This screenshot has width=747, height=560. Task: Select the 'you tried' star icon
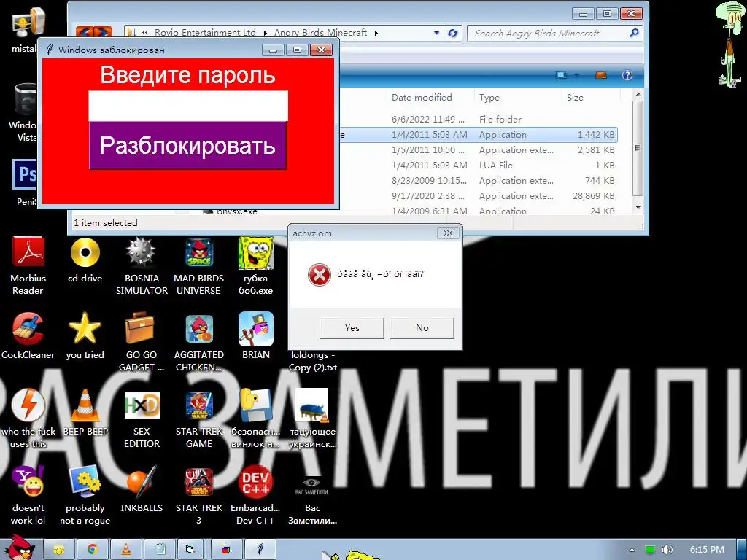(85, 335)
